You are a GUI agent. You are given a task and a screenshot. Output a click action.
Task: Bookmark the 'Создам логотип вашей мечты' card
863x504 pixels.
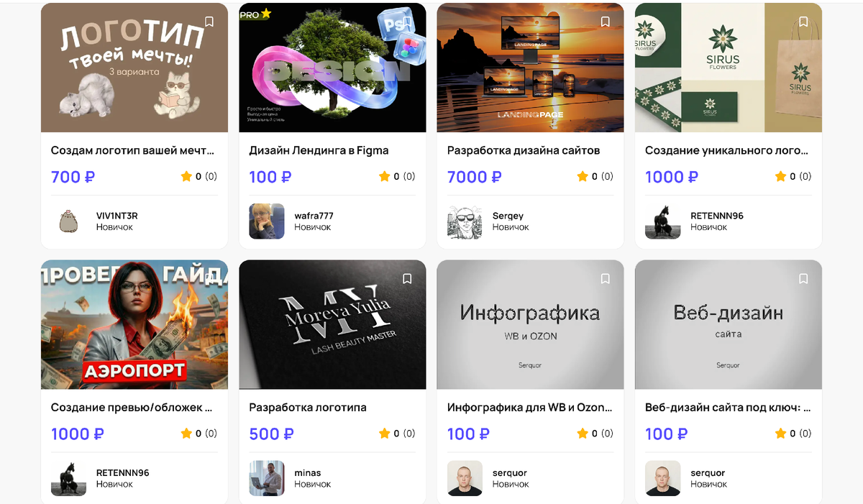tap(209, 22)
